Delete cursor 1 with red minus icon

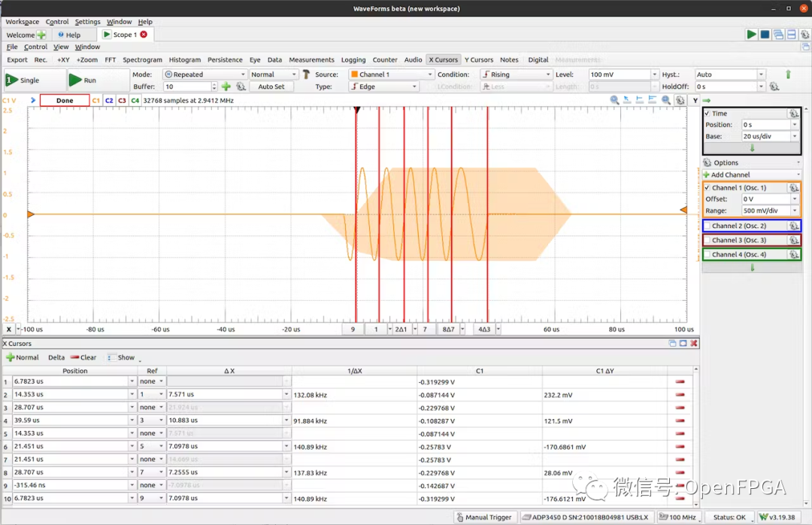coord(680,381)
